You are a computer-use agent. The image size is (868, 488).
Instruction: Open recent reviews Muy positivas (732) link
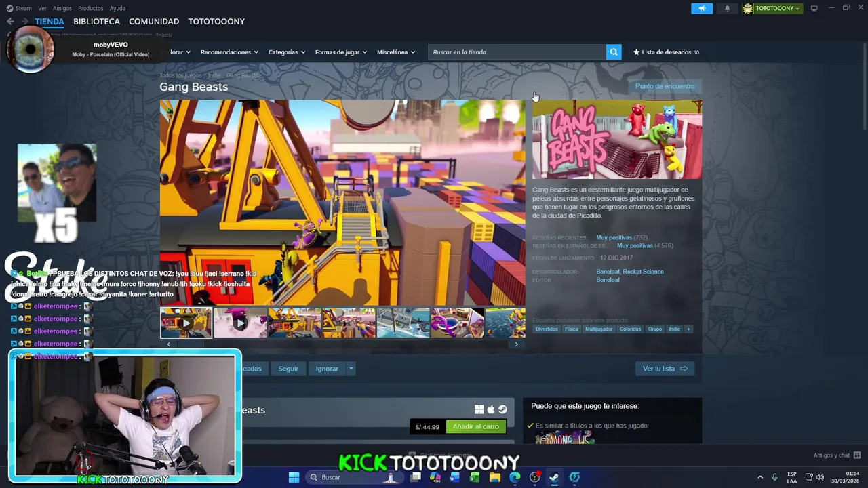tap(621, 238)
